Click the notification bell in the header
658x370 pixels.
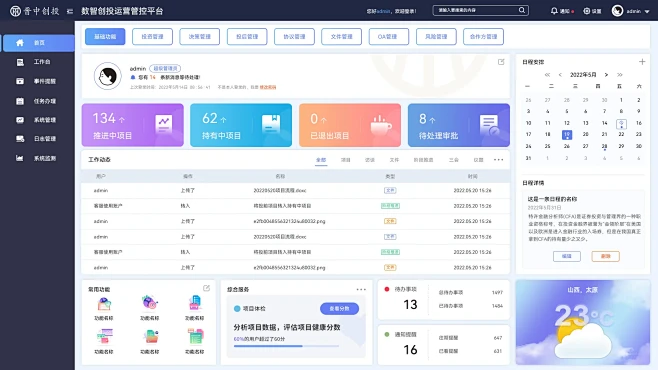(554, 11)
